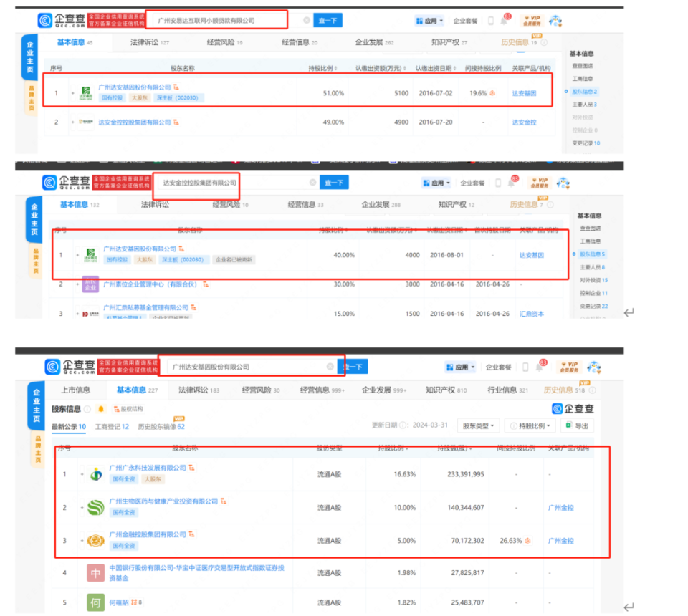
Task: Click 查一下 beside 广州安易达 search box
Action: [328, 20]
